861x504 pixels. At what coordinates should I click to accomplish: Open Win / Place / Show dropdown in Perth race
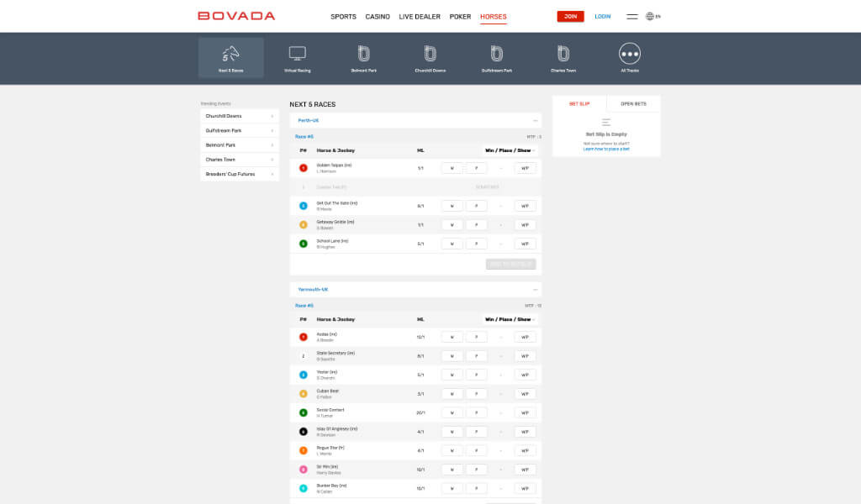tap(510, 150)
